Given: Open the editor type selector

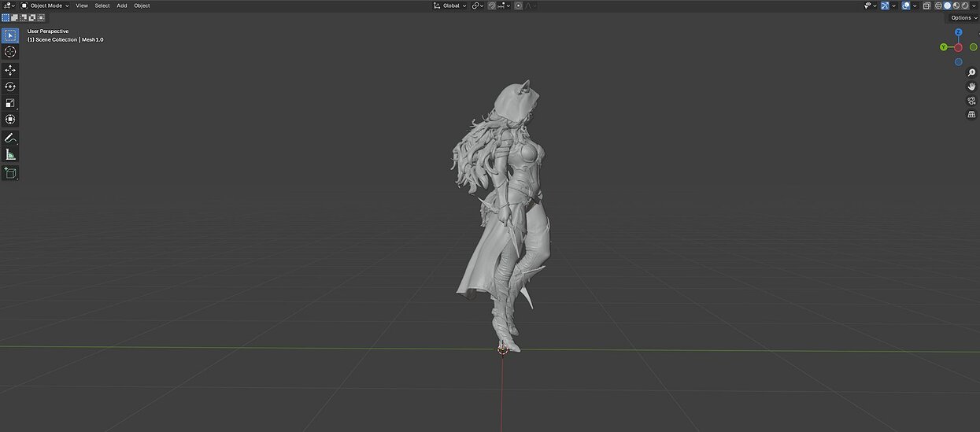Looking at the screenshot, I should click(9, 6).
